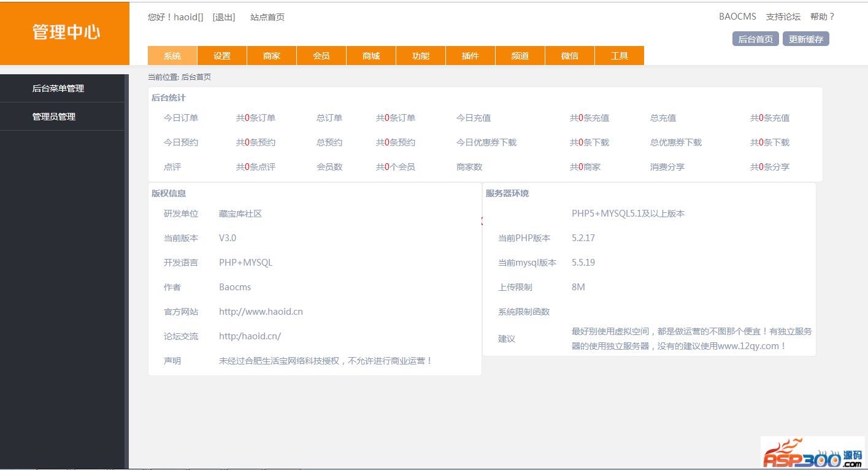Open the 会员 tab
Viewport: 868px width, 470px height.
[x=321, y=56]
